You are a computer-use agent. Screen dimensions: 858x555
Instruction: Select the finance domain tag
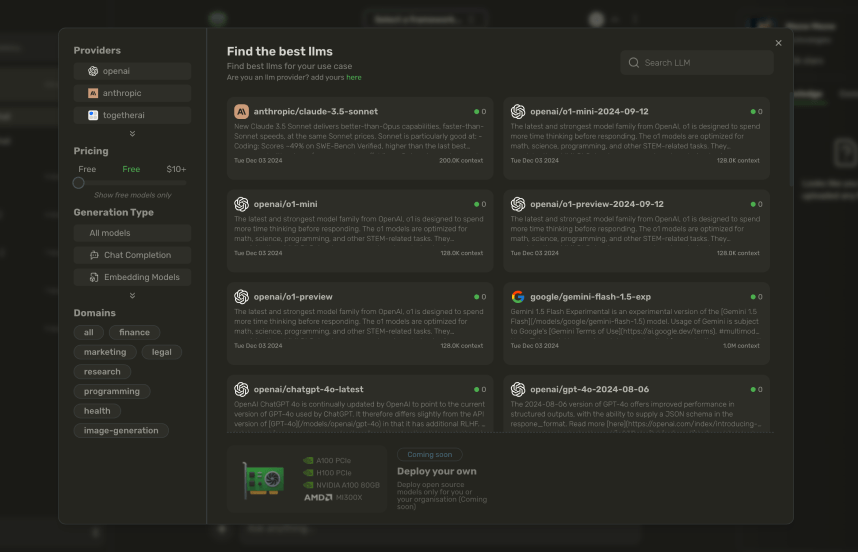click(134, 332)
